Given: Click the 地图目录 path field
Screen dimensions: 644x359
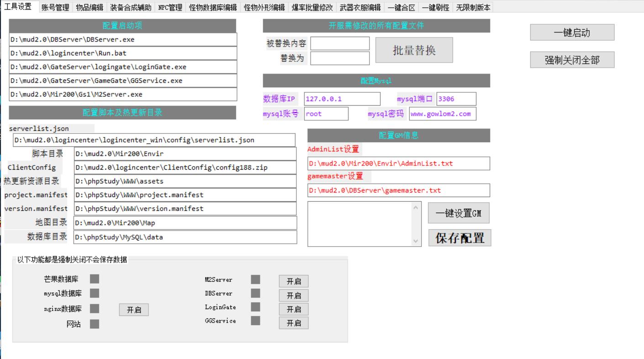Looking at the screenshot, I should 185,223.
